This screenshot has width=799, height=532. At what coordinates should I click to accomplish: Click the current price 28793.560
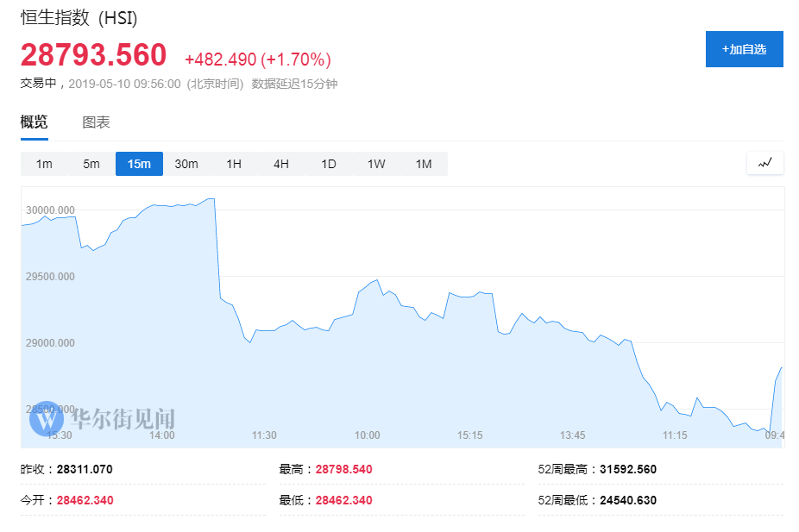(93, 55)
